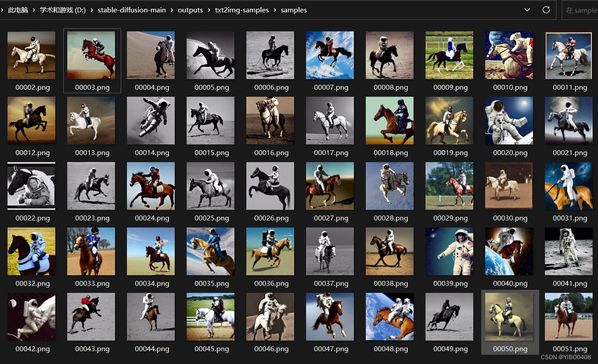Select thumbnail 00039.png smiling astronaut
Image resolution: width=598 pixels, height=364 pixels.
pyautogui.click(x=449, y=251)
